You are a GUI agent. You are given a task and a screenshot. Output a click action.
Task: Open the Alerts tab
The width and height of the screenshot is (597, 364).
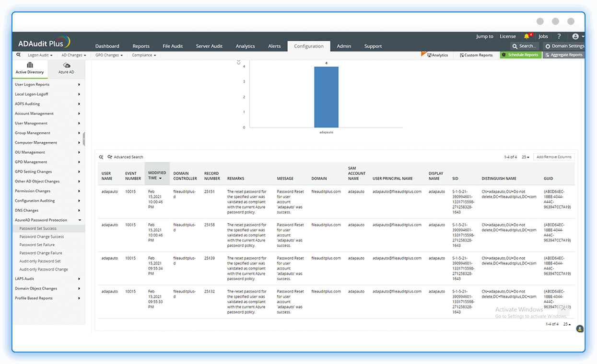(x=274, y=46)
